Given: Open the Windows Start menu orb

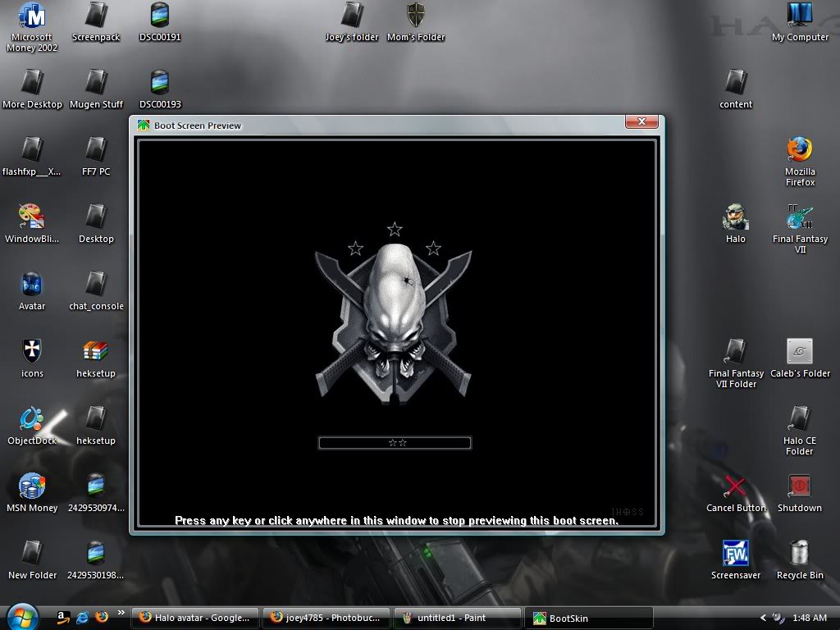Looking at the screenshot, I should tap(21, 617).
